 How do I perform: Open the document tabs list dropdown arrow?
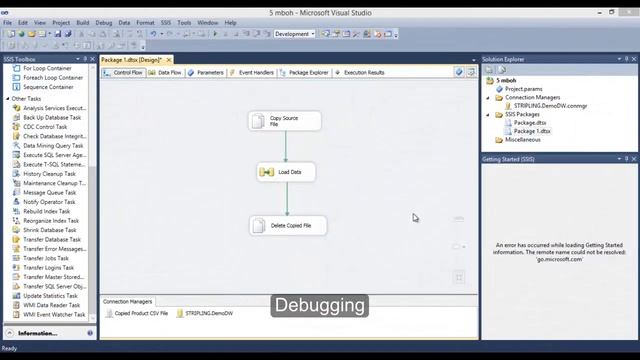473,60
